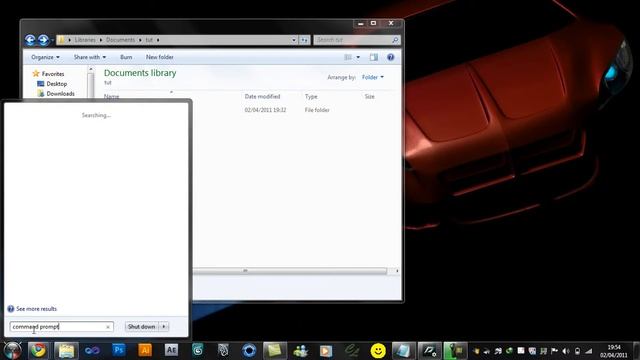
Task: Click the volume speaker tray icon
Action: [566, 351]
